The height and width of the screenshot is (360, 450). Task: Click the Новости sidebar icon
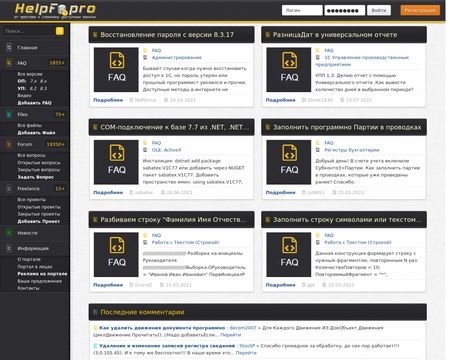pyautogui.click(x=9, y=233)
